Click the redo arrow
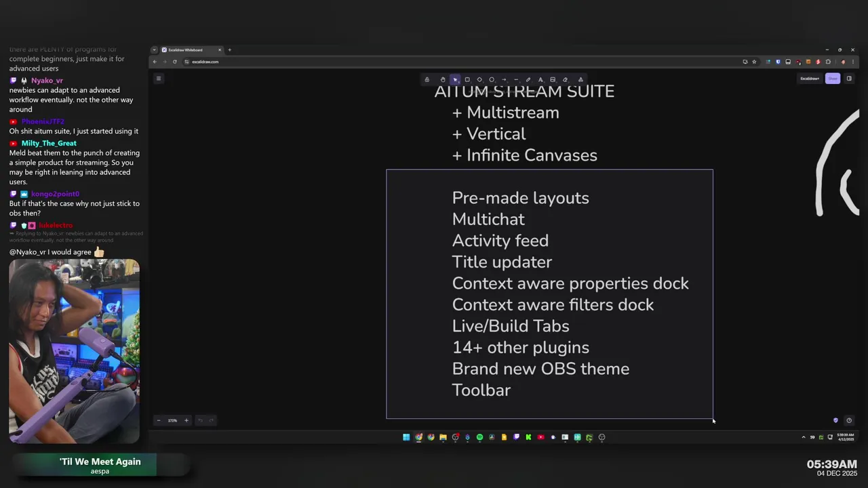868x488 pixels. coord(212,420)
